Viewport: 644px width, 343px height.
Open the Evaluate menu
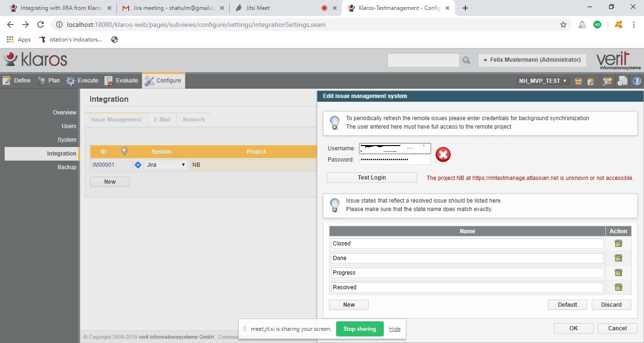coord(122,81)
